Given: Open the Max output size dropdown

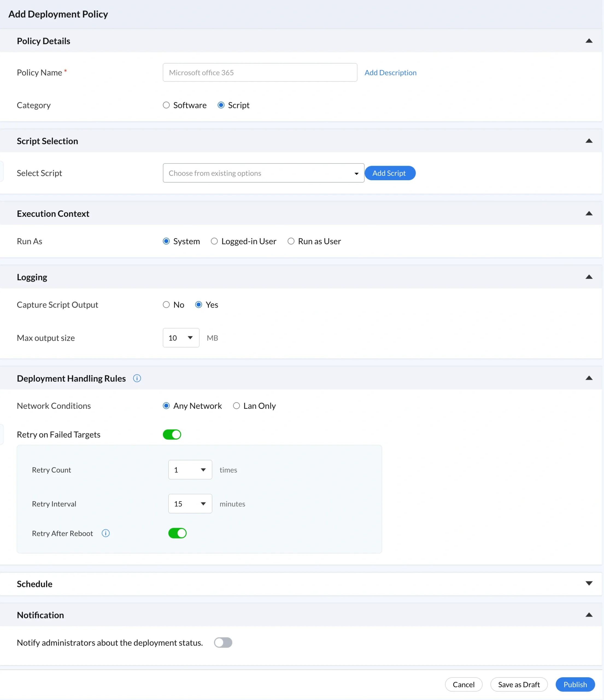Looking at the screenshot, I should coord(181,337).
